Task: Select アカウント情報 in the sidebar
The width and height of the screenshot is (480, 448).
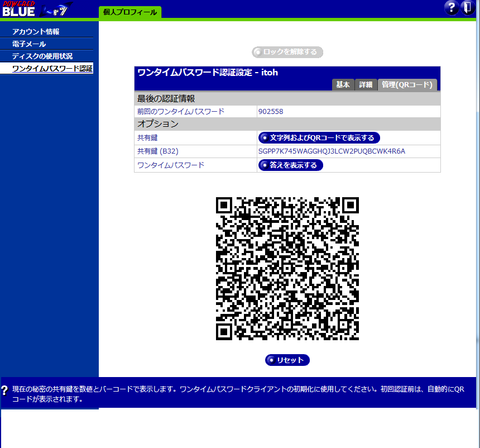Action: [x=36, y=32]
